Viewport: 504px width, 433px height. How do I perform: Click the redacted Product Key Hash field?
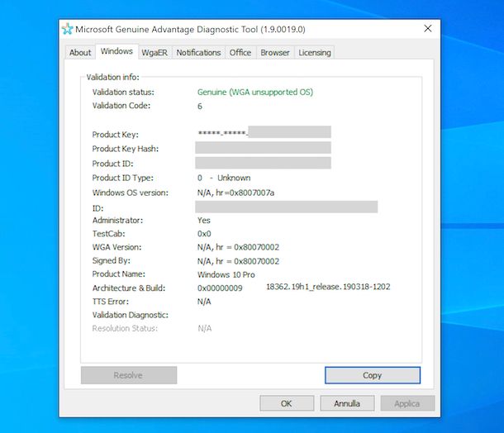(x=263, y=148)
